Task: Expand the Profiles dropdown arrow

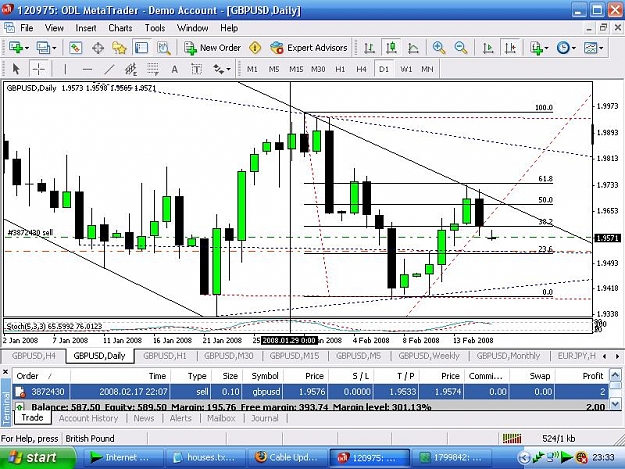Action: (54, 48)
